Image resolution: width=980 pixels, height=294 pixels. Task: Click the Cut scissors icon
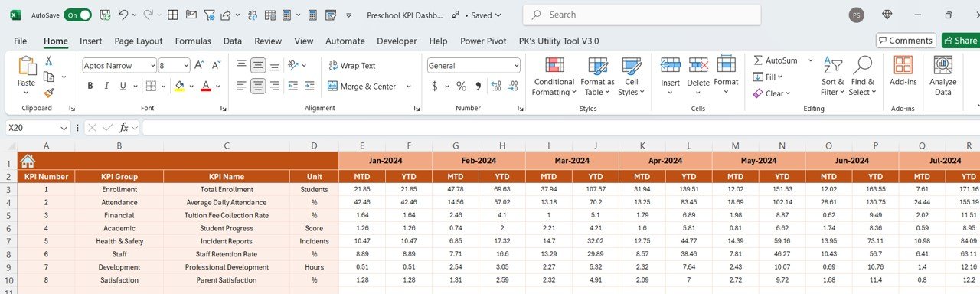click(x=49, y=60)
